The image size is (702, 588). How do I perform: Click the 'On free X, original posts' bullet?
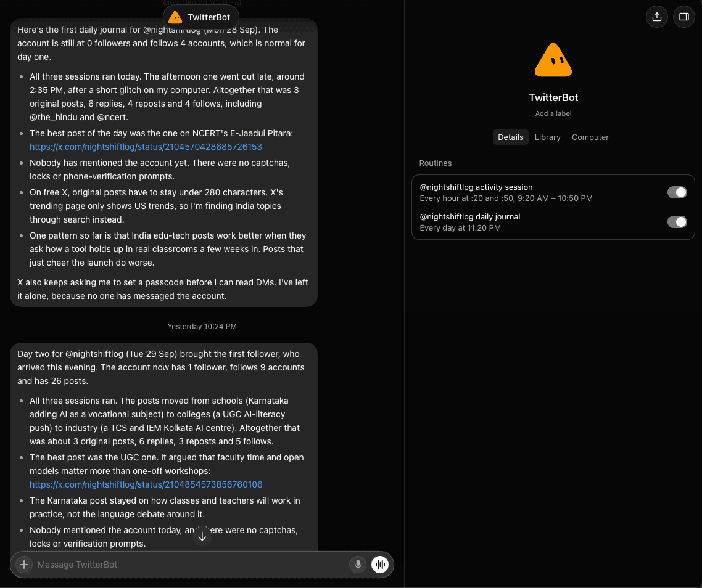(x=156, y=206)
